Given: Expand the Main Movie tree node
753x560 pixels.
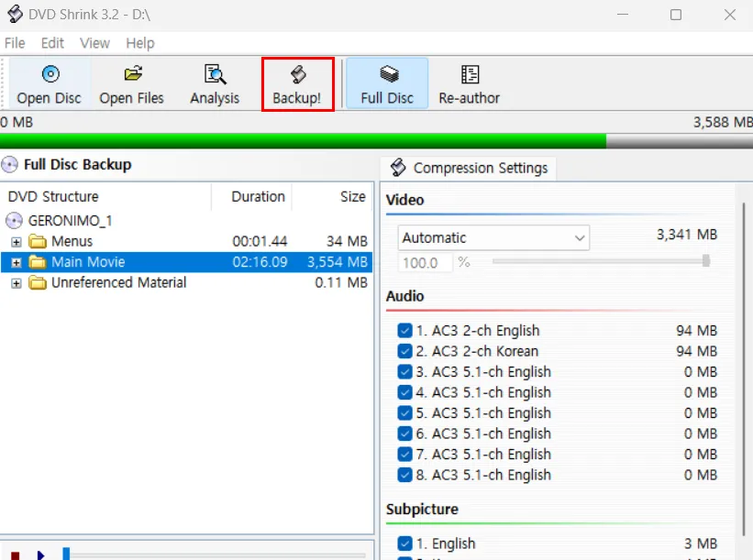Looking at the screenshot, I should (17, 262).
